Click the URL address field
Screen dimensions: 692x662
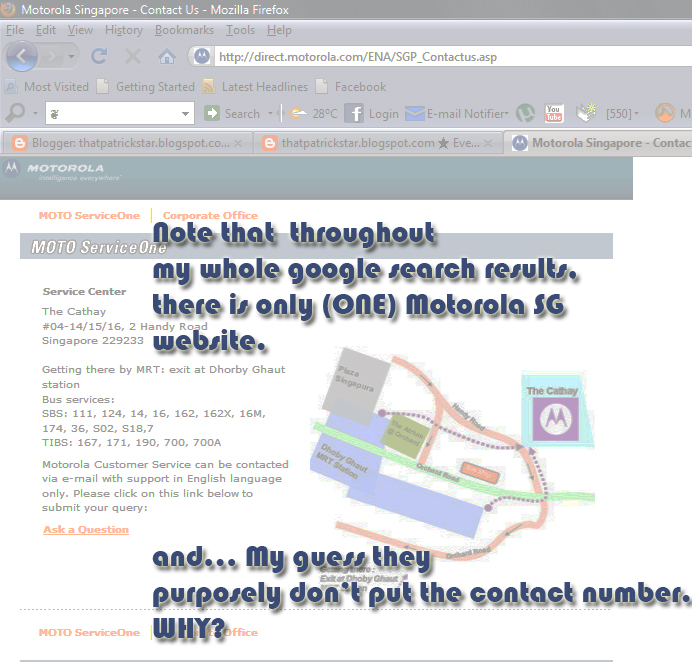tap(453, 57)
